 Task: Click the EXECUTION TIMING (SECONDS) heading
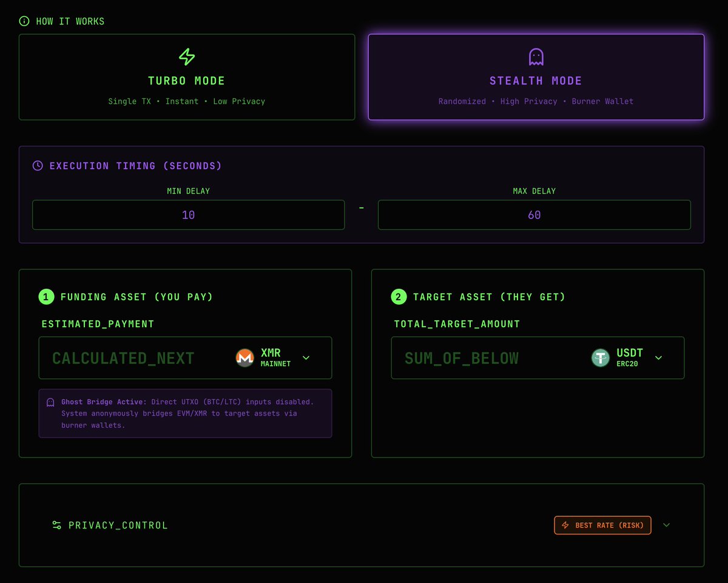136,166
